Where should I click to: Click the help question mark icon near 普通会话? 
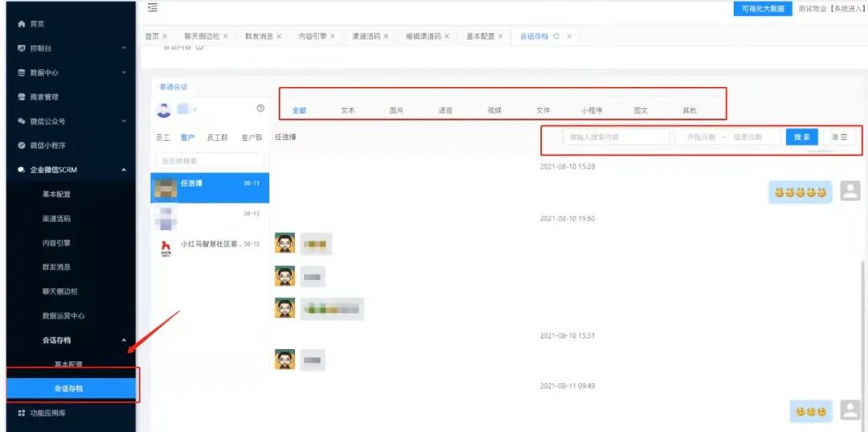click(x=260, y=108)
